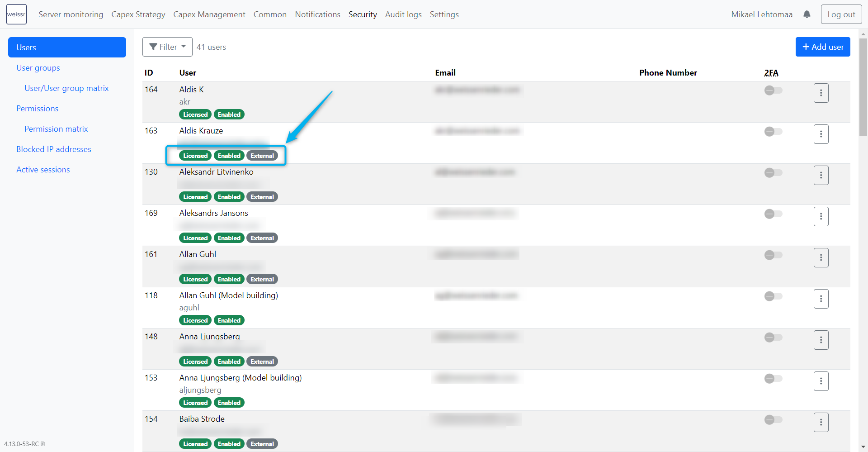Open three-dot menu for Anna Ljungsberg user 148
This screenshot has height=452, width=868.
[821, 340]
